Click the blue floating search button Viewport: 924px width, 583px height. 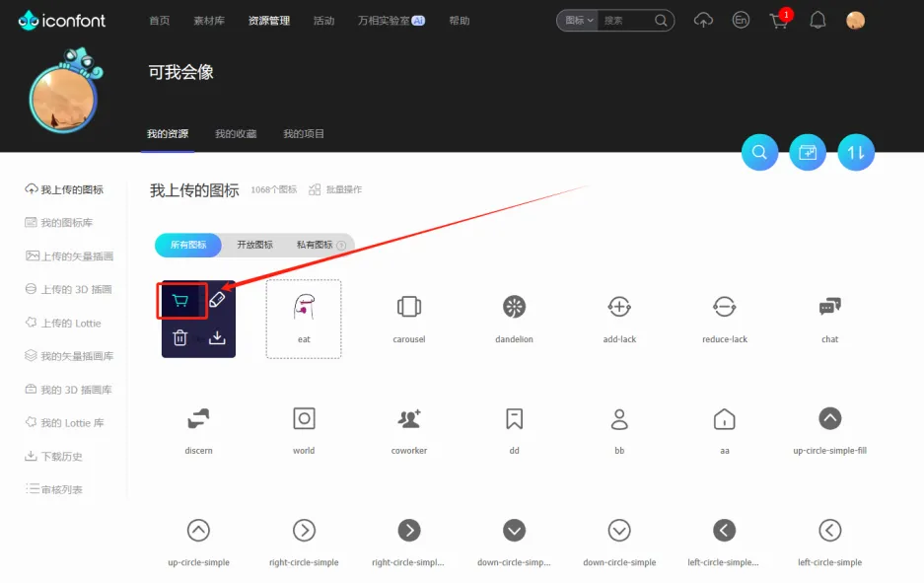tap(759, 153)
